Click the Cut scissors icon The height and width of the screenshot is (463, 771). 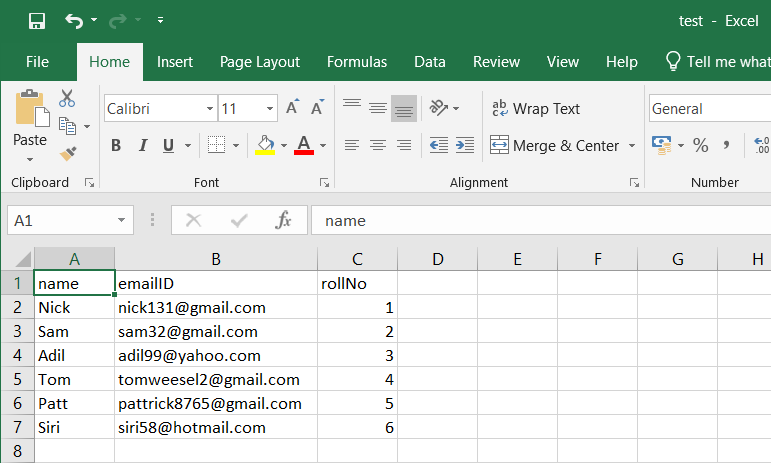pyautogui.click(x=67, y=98)
